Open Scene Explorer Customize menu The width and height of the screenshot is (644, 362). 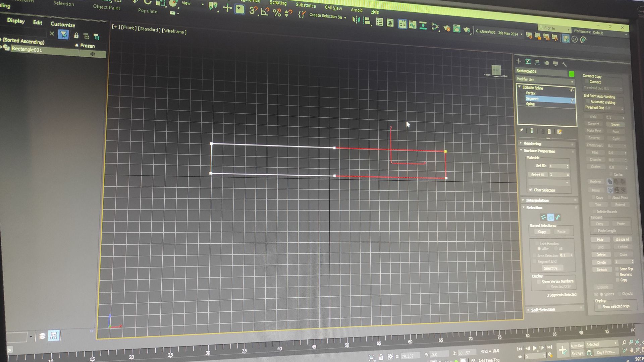[x=63, y=24]
